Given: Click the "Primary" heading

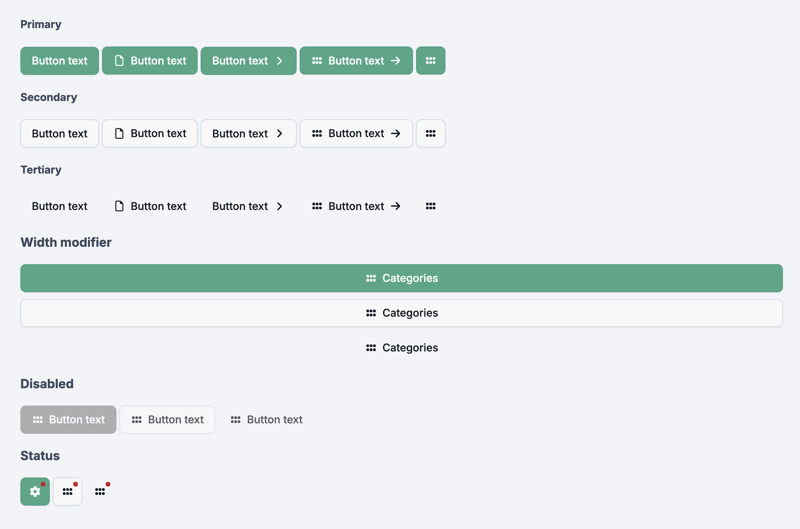Looking at the screenshot, I should coord(41,24).
